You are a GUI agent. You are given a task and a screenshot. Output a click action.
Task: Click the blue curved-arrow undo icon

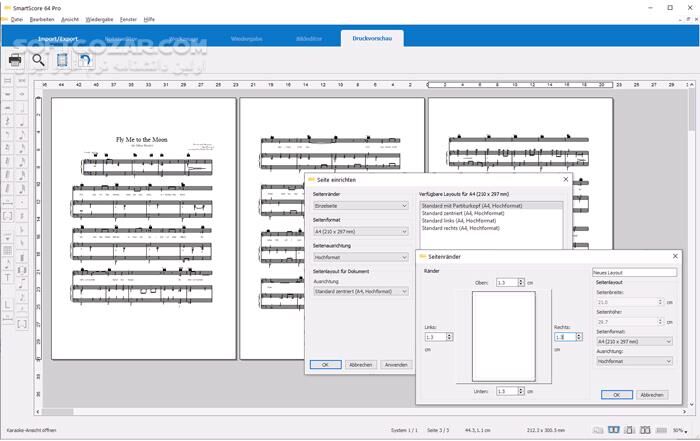tap(85, 60)
